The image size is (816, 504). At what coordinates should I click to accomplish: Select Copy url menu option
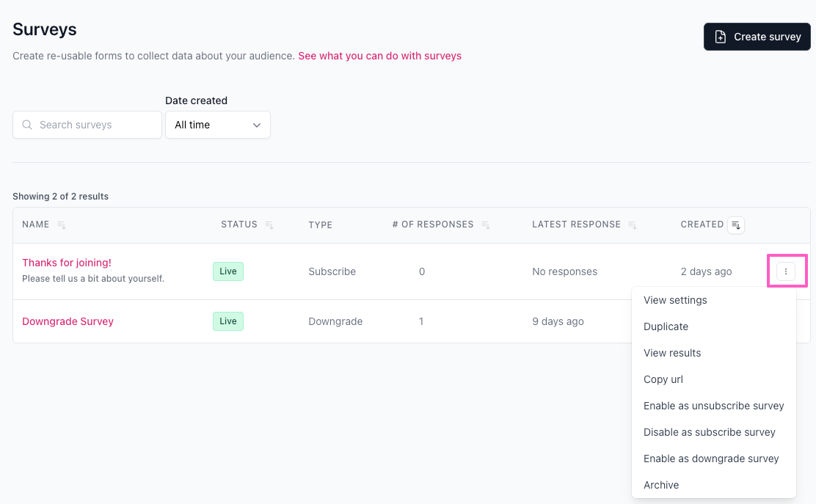(663, 379)
